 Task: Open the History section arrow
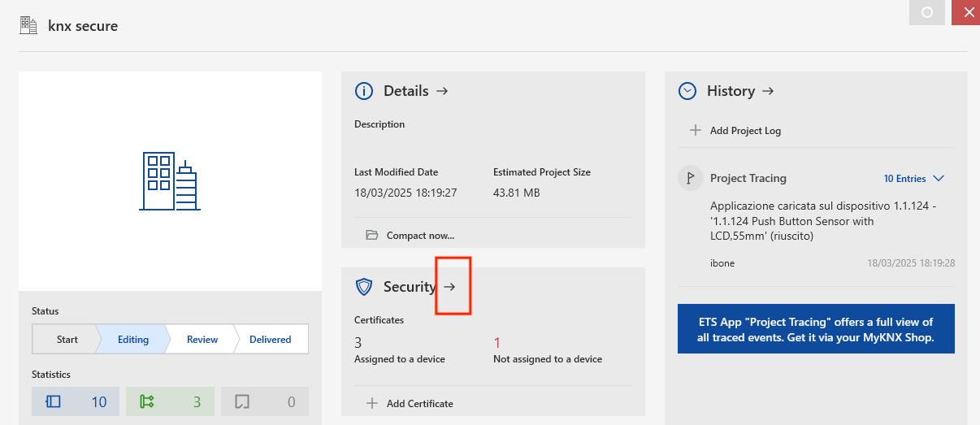click(x=768, y=91)
